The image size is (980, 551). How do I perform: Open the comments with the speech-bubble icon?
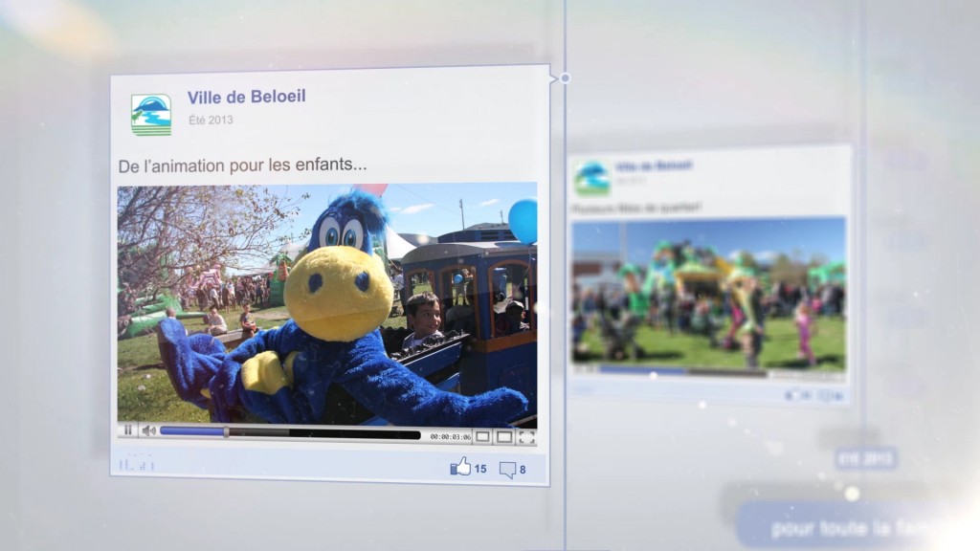click(x=507, y=469)
